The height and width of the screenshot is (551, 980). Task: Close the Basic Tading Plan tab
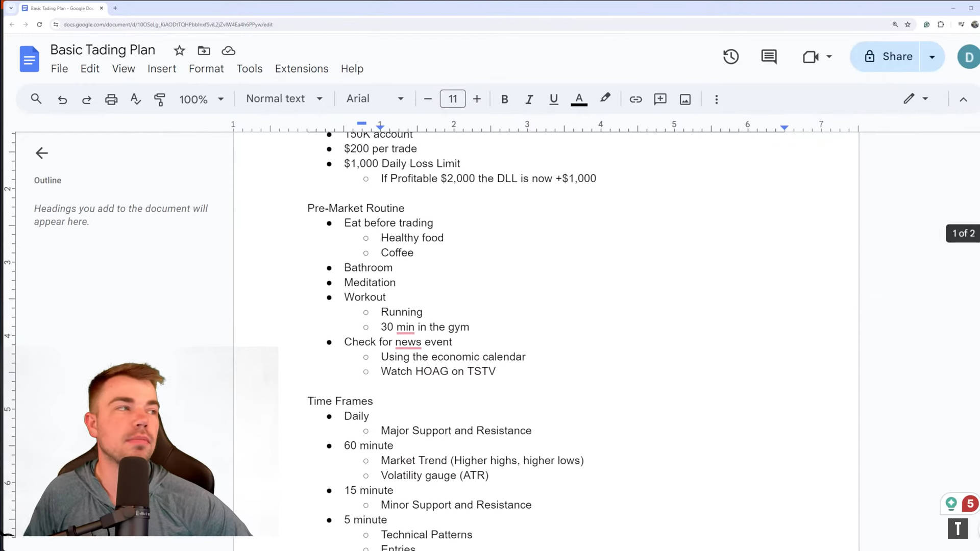click(x=102, y=8)
